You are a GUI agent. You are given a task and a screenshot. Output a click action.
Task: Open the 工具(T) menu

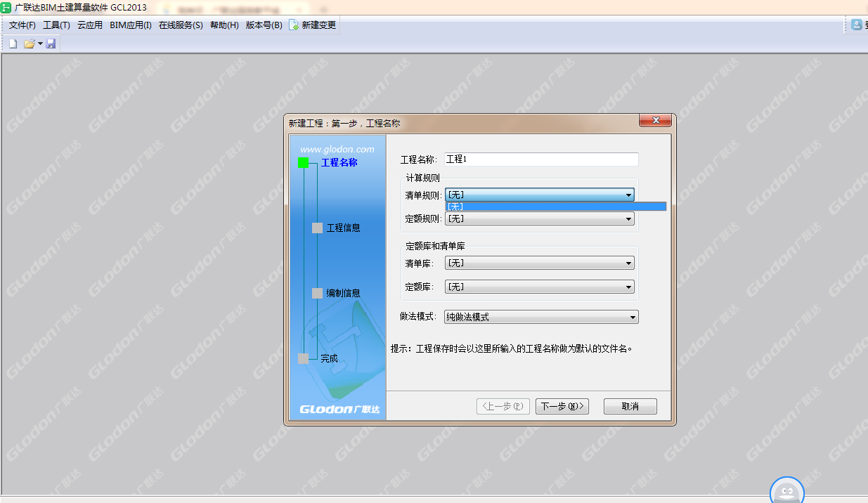56,25
